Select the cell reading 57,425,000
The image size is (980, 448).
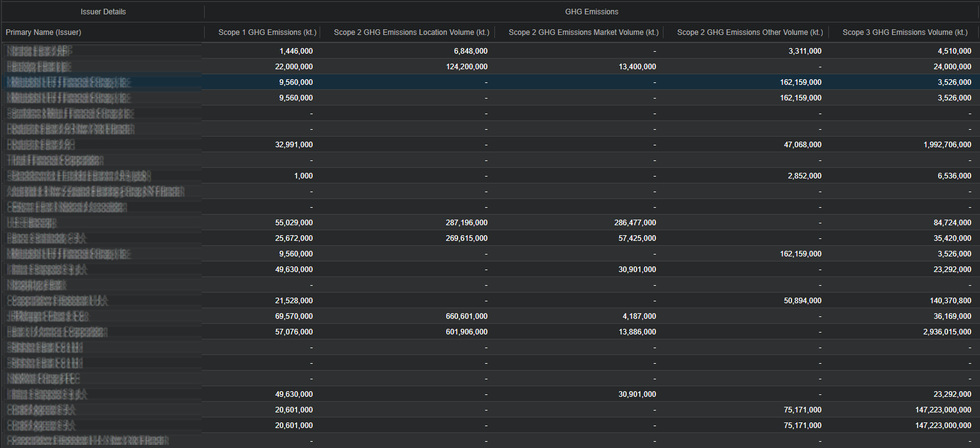[x=637, y=238]
